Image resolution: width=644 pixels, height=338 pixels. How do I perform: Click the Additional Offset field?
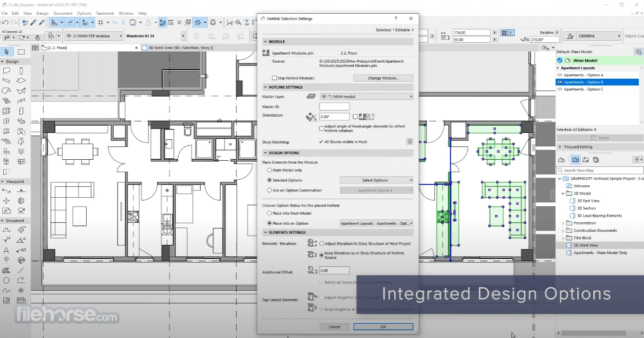[334, 271]
